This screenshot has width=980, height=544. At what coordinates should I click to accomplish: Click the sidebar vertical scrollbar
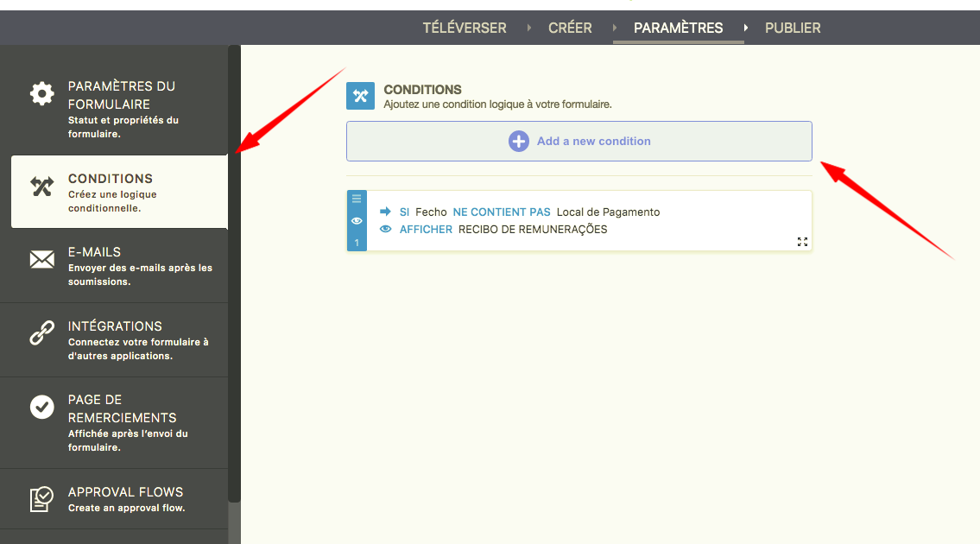click(234, 274)
